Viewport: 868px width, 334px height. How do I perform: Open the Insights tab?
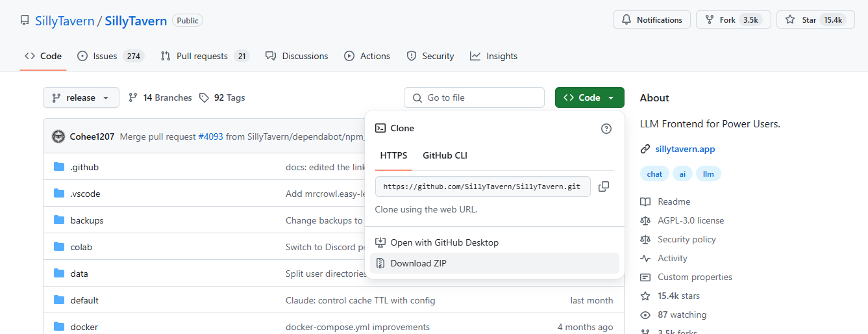pos(494,56)
